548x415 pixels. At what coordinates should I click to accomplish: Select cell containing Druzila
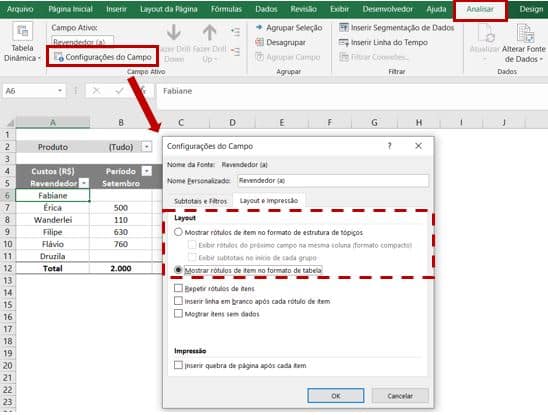(x=53, y=256)
